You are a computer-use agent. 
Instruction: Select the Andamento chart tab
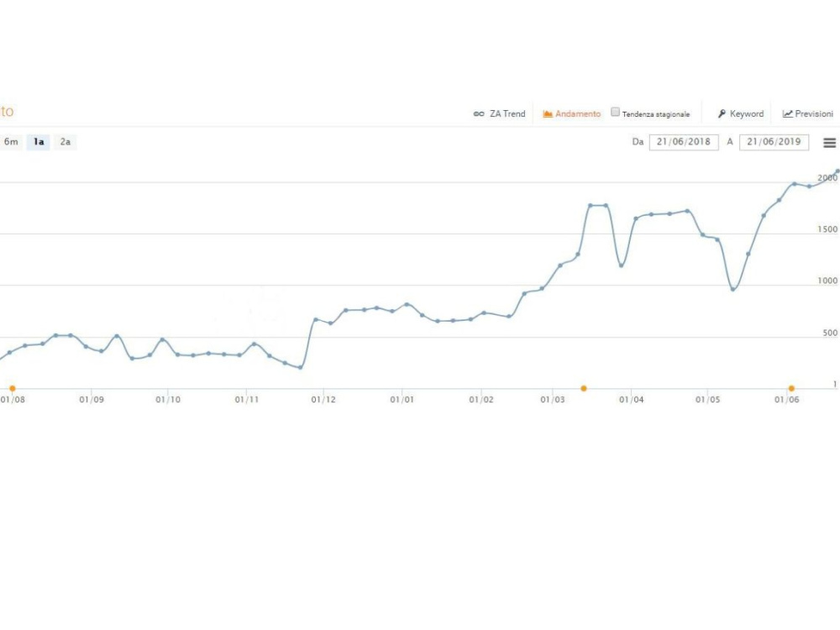(571, 113)
